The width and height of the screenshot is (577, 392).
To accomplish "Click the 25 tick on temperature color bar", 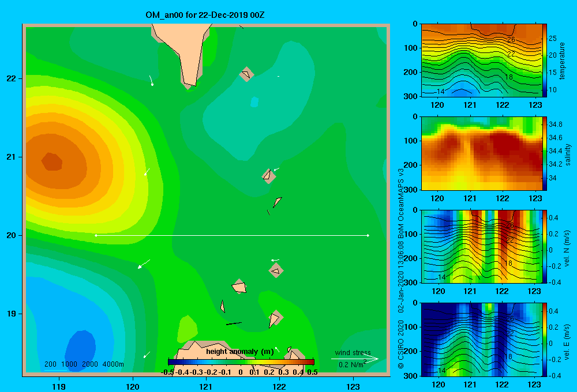I will (553, 38).
